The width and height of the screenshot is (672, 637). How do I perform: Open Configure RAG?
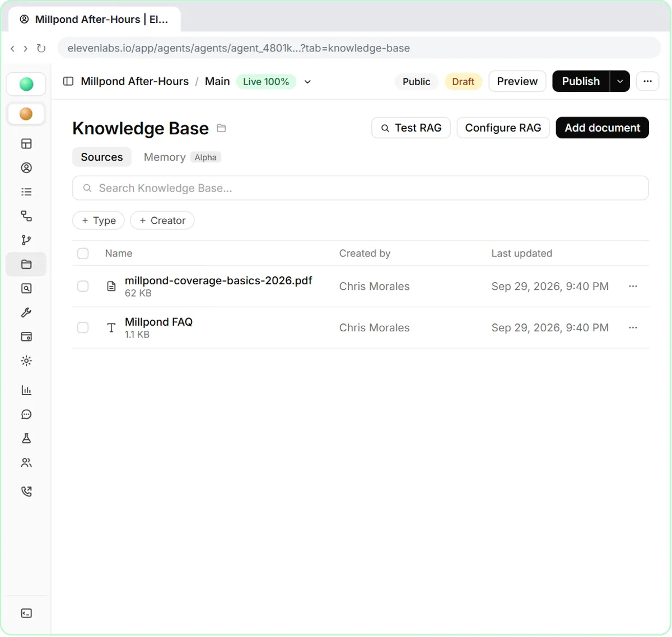(503, 128)
